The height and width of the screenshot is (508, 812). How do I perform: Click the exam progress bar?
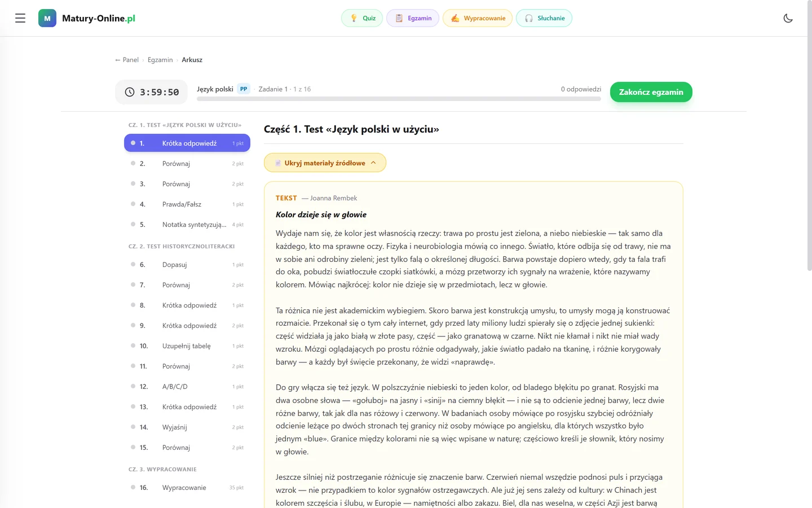click(399, 99)
